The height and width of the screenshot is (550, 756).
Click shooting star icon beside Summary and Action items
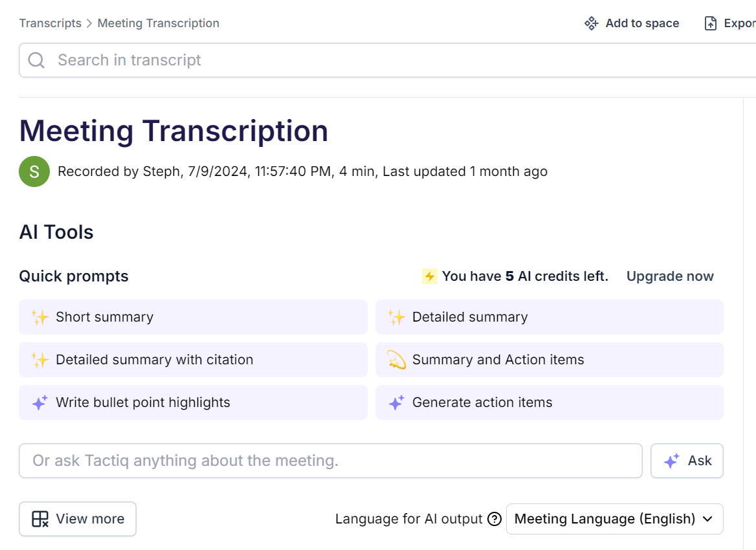pyautogui.click(x=396, y=360)
